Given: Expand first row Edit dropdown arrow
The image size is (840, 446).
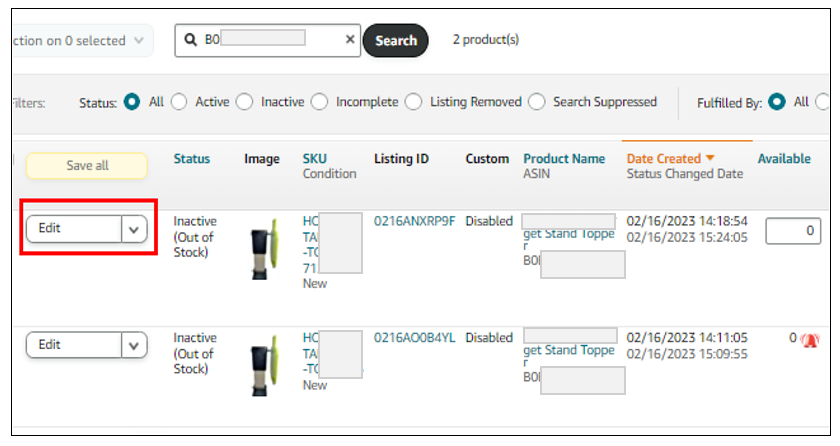Looking at the screenshot, I should (x=134, y=228).
